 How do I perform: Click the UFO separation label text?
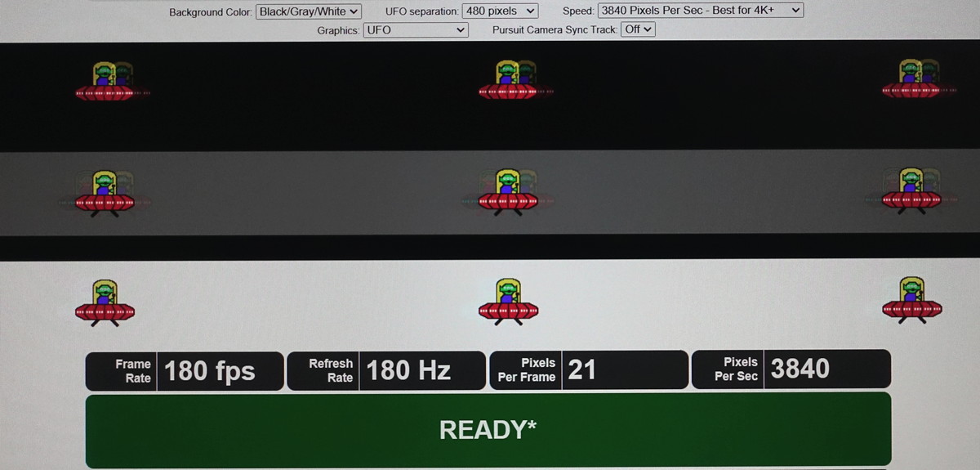tap(421, 11)
